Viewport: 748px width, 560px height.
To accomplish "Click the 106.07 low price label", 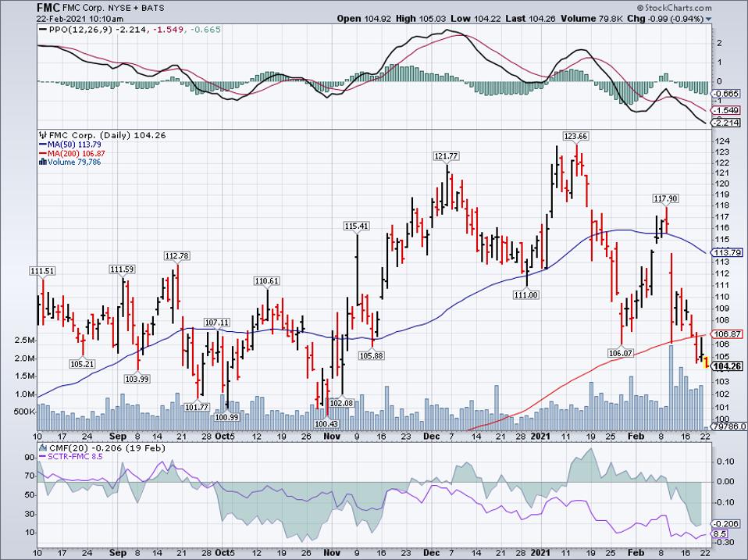I will (x=621, y=354).
